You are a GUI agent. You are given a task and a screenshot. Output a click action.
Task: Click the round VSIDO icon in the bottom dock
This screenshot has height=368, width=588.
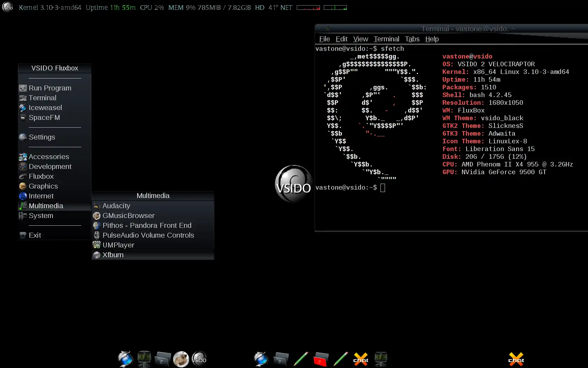point(199,359)
